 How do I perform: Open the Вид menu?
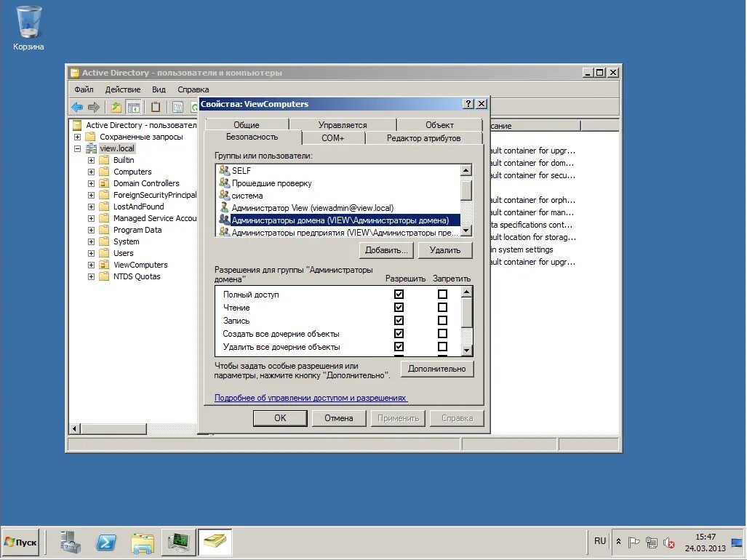(x=159, y=89)
